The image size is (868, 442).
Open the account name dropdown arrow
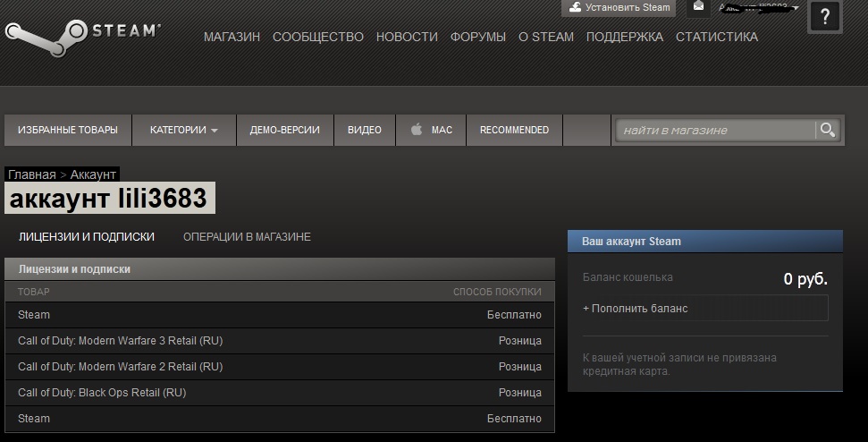(796, 8)
